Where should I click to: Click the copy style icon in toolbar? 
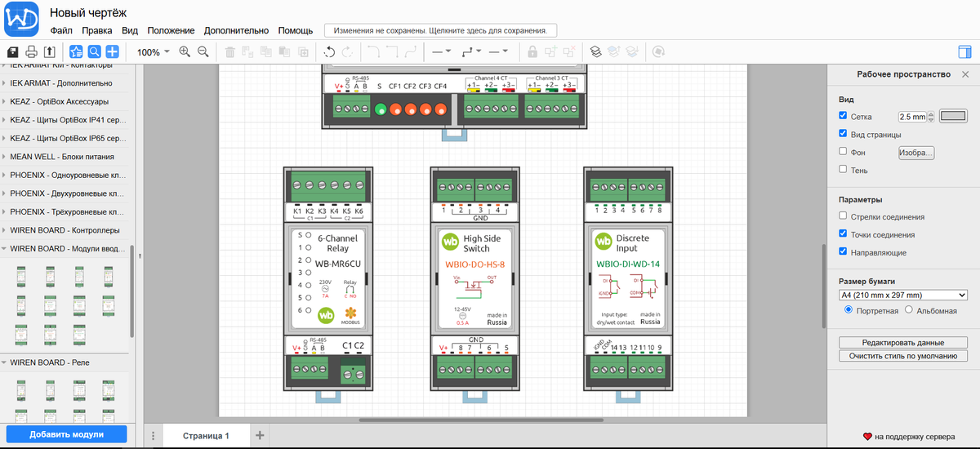click(266, 51)
